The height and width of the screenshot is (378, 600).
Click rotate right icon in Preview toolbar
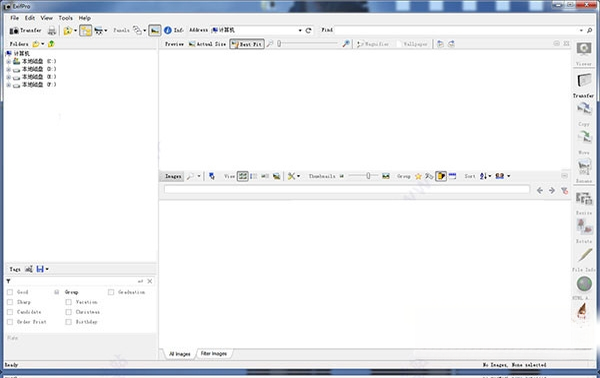click(x=452, y=44)
